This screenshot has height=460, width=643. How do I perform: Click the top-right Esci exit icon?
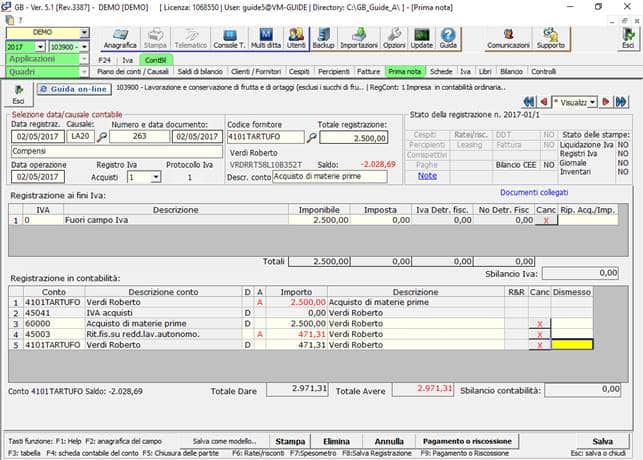point(628,39)
